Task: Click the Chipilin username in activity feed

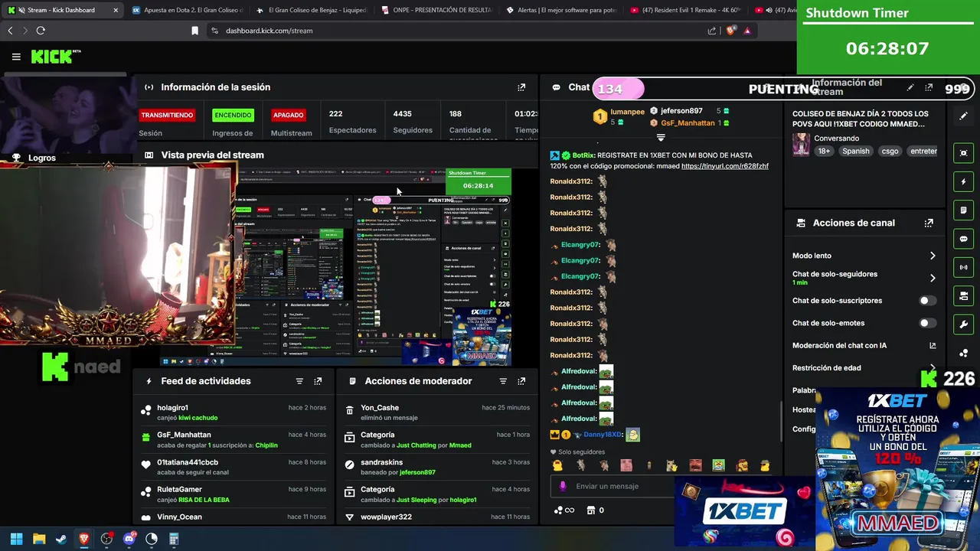Action: coord(266,445)
